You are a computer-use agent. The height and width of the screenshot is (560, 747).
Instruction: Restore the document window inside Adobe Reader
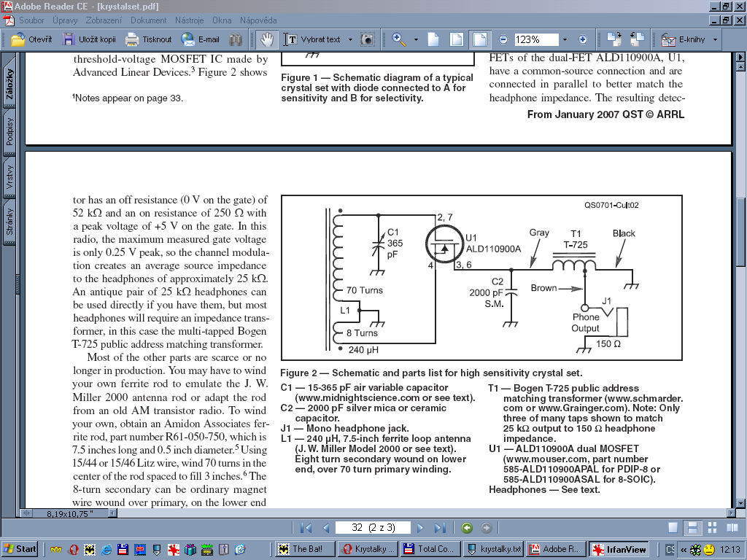pos(726,20)
